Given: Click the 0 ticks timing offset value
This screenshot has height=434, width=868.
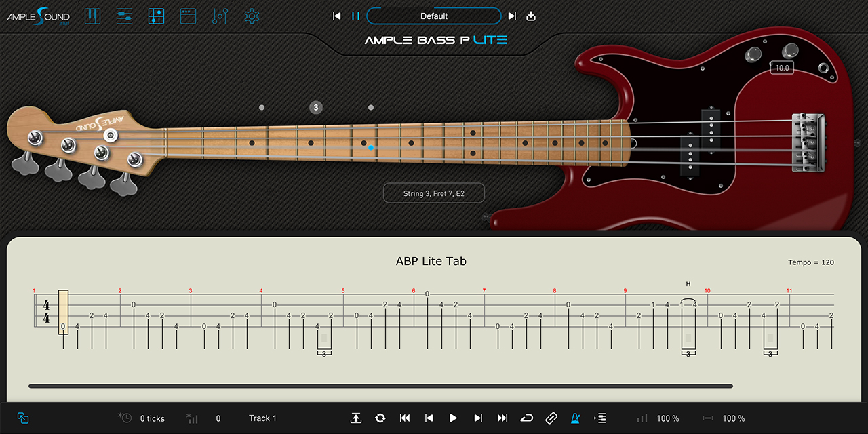Looking at the screenshot, I should [x=153, y=418].
